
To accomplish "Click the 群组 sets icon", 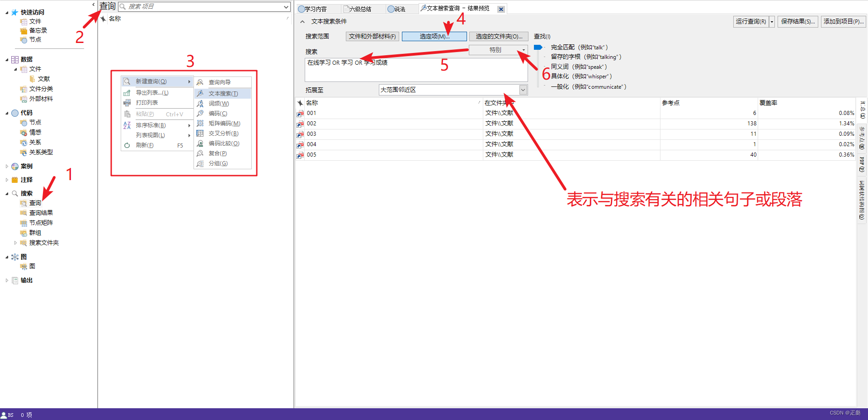I will [x=24, y=233].
